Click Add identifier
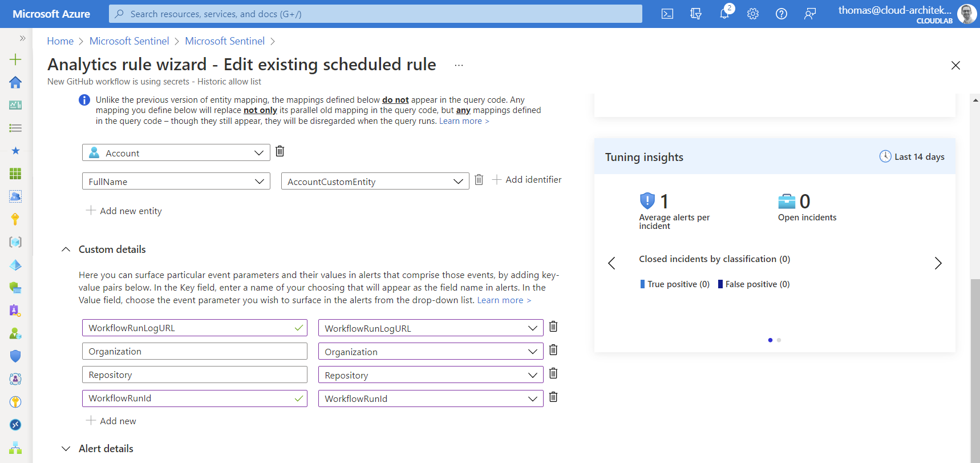The image size is (980, 463). click(x=527, y=179)
